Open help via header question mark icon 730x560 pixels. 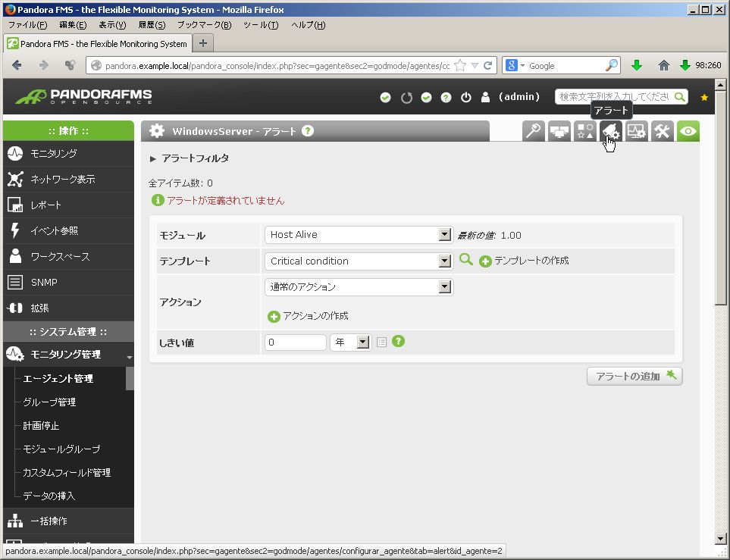tap(446, 97)
